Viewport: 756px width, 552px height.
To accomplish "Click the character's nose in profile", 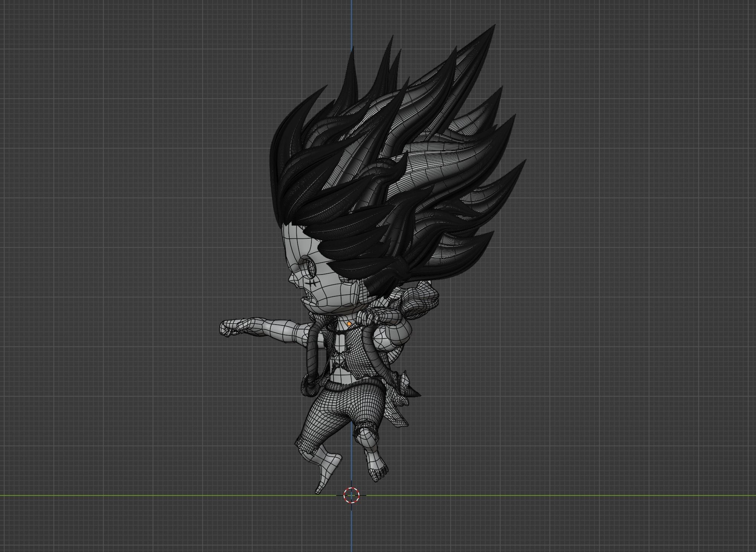I will point(292,279).
